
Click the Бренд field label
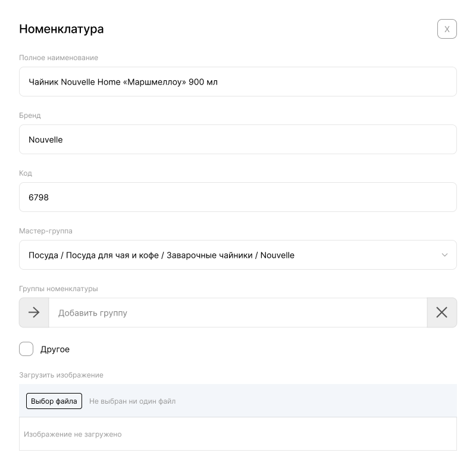30,116
